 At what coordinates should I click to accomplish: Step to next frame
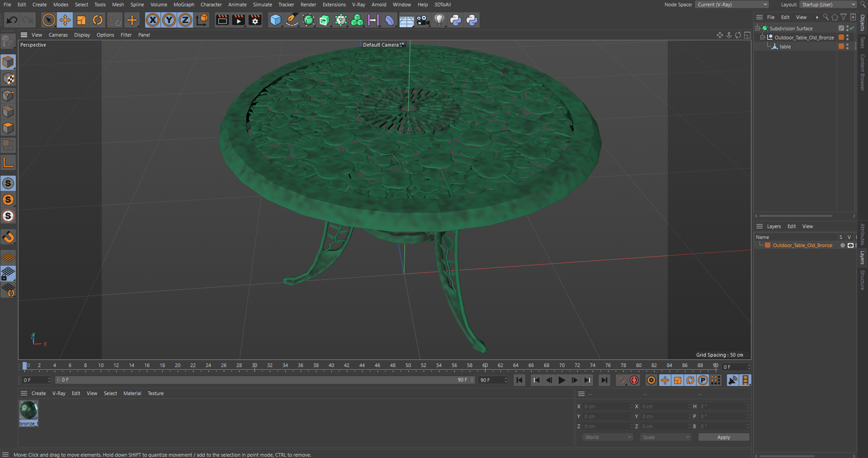click(575, 380)
